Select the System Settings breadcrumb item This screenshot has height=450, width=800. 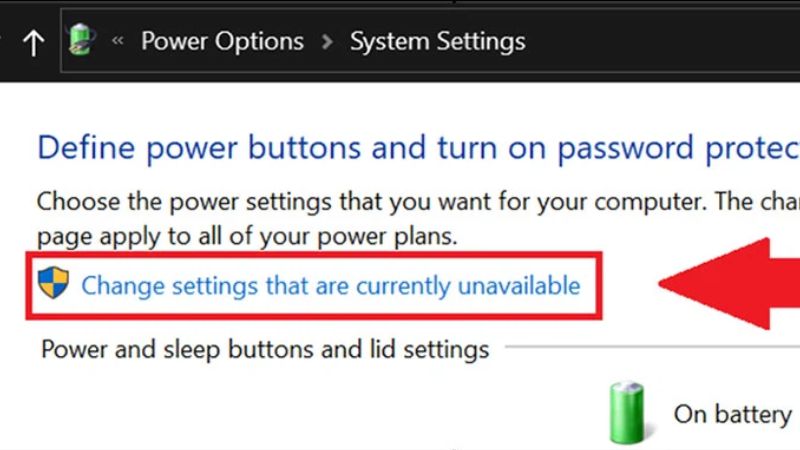pos(437,42)
